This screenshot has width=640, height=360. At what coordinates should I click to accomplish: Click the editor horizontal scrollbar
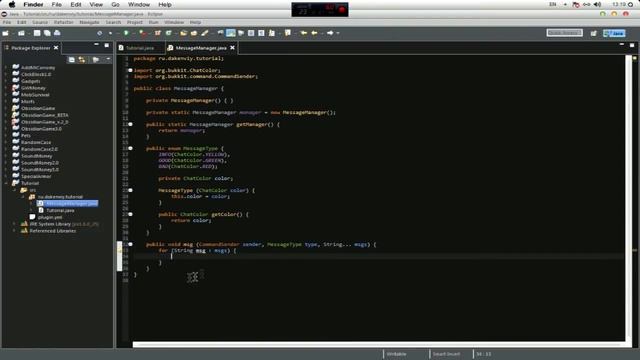(x=378, y=344)
